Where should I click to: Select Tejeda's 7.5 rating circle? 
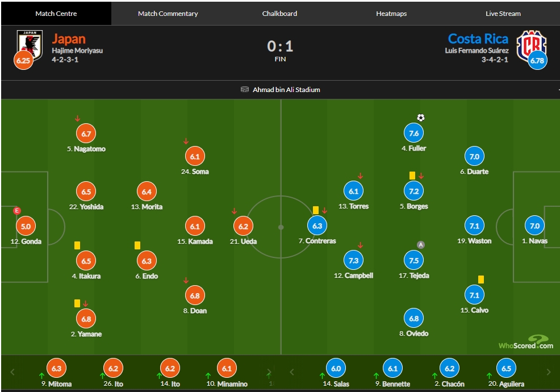click(413, 261)
